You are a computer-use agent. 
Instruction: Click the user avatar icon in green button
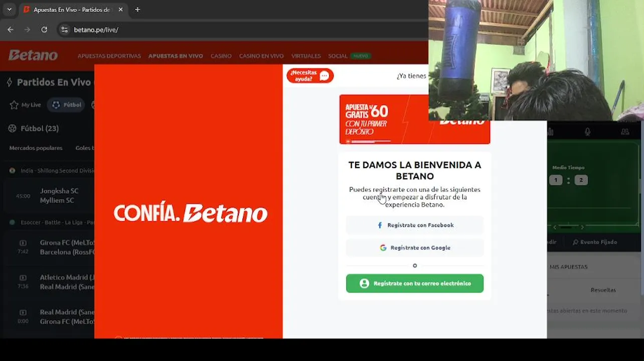tap(365, 283)
